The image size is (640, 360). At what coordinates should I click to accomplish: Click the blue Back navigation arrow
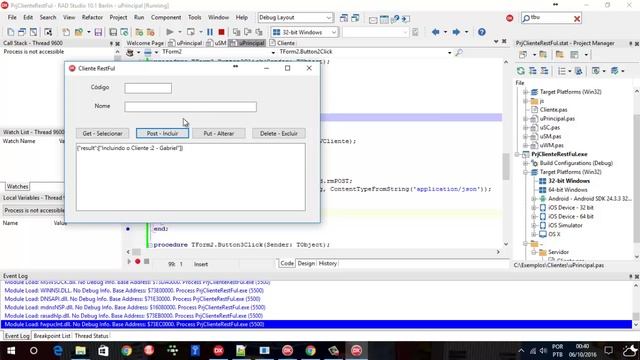436,32
